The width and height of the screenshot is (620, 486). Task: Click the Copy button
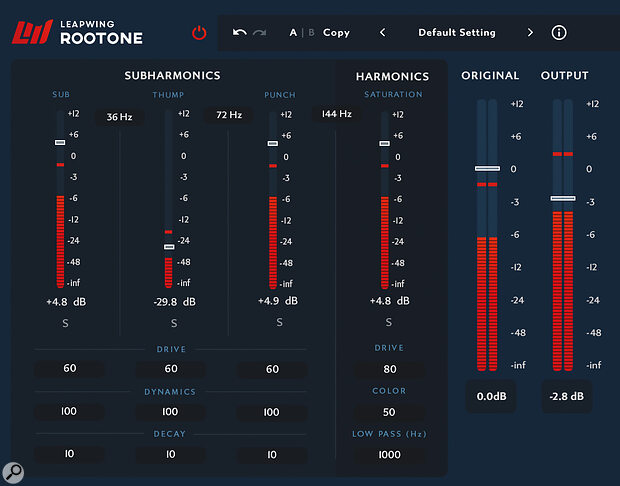(336, 33)
